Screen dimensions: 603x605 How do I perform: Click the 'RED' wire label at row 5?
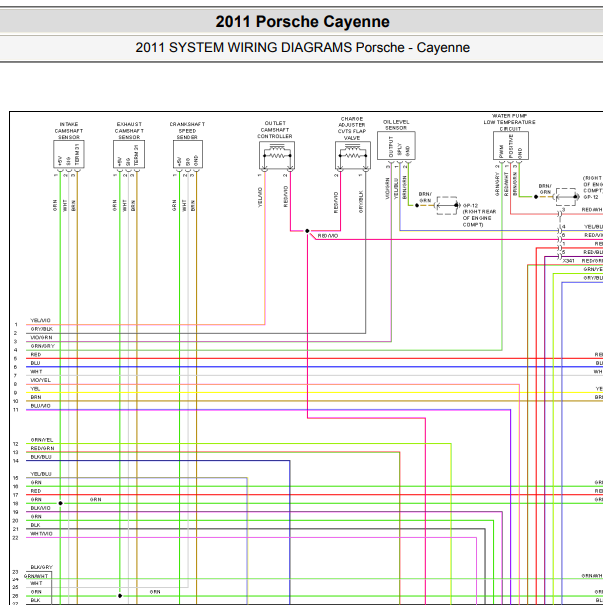(36, 355)
